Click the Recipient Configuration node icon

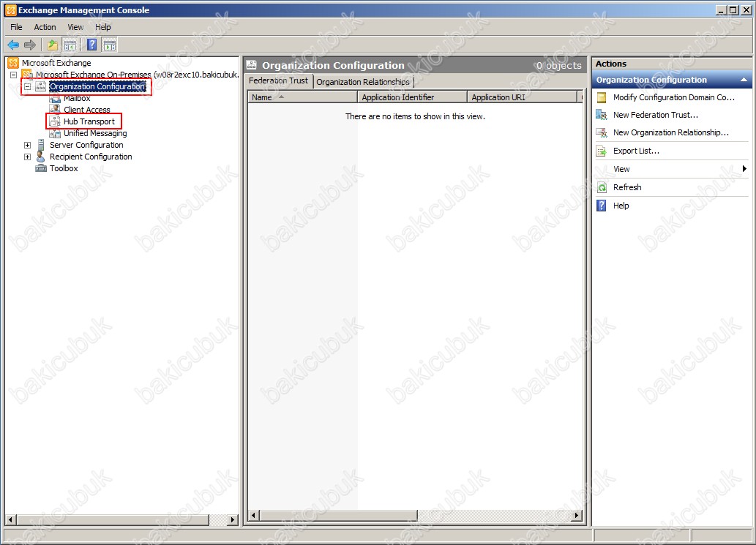point(41,157)
